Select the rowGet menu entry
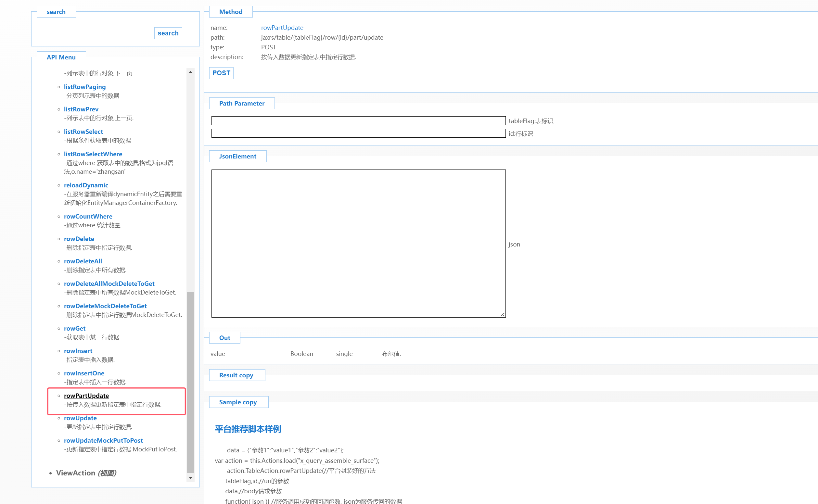The width and height of the screenshot is (818, 504). tap(75, 328)
